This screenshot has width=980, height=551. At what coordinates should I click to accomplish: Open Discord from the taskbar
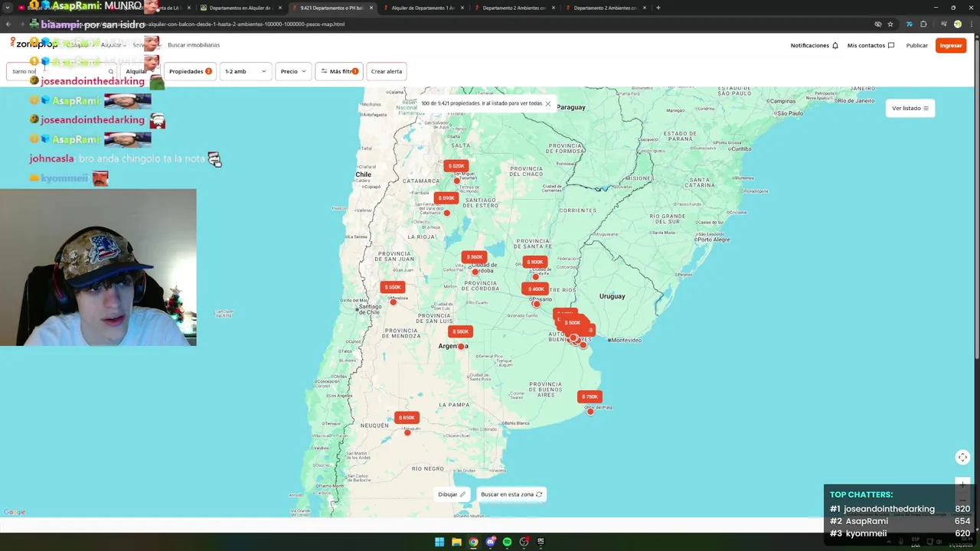point(490,542)
